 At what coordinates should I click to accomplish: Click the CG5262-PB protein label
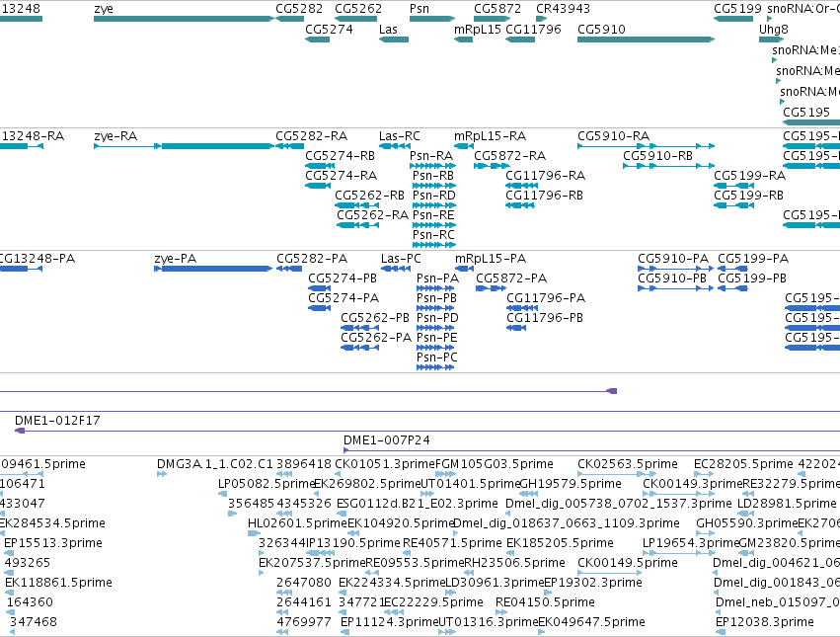[x=375, y=318]
